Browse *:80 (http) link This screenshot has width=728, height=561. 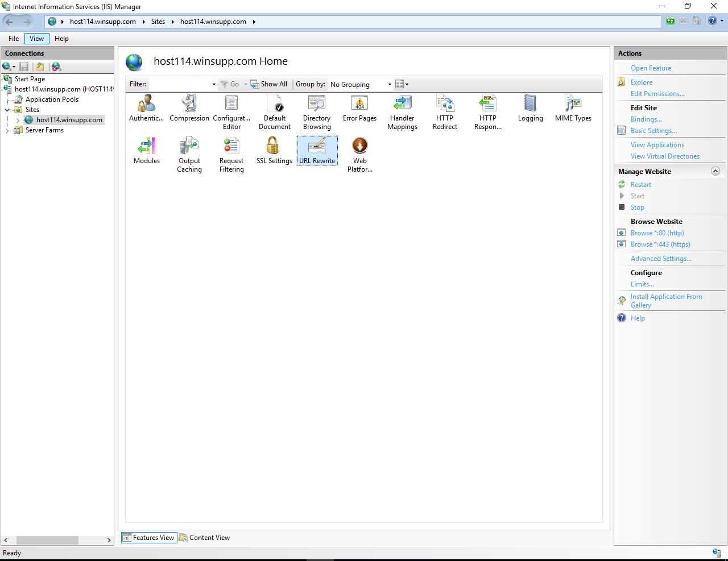(x=657, y=233)
